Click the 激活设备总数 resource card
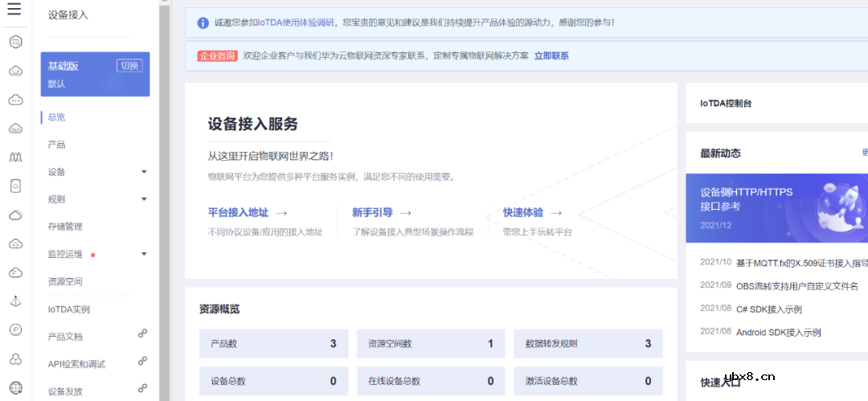 (588, 381)
